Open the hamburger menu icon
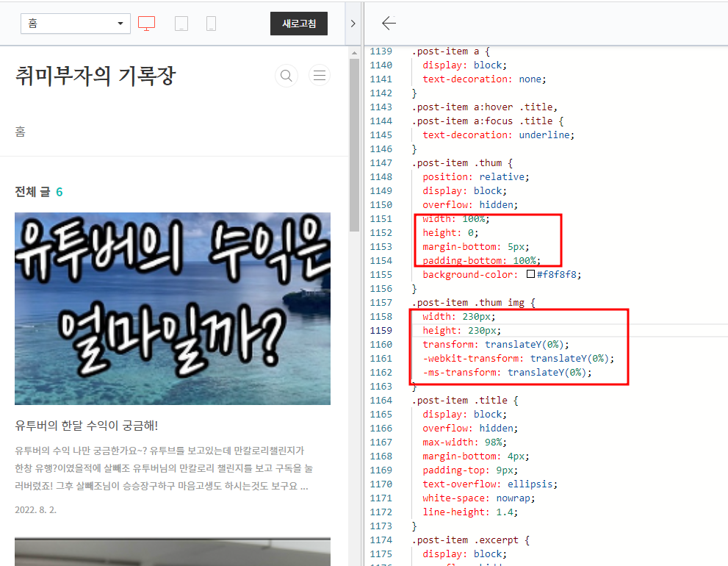 [320, 75]
